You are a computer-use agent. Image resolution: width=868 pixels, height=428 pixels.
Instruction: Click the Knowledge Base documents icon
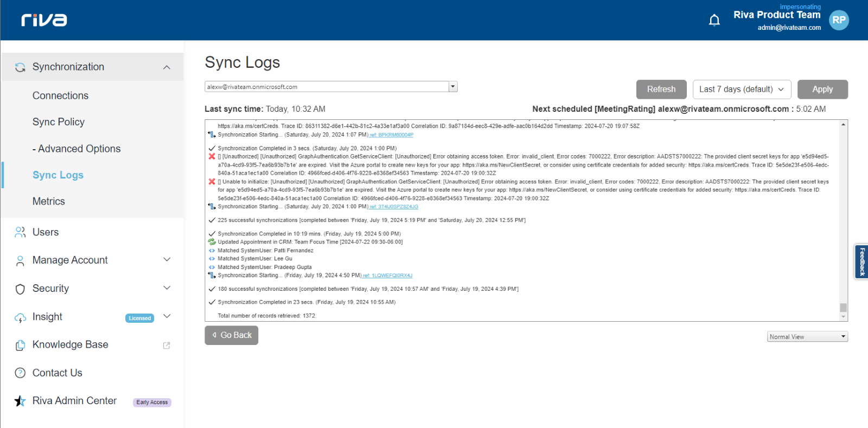20,345
